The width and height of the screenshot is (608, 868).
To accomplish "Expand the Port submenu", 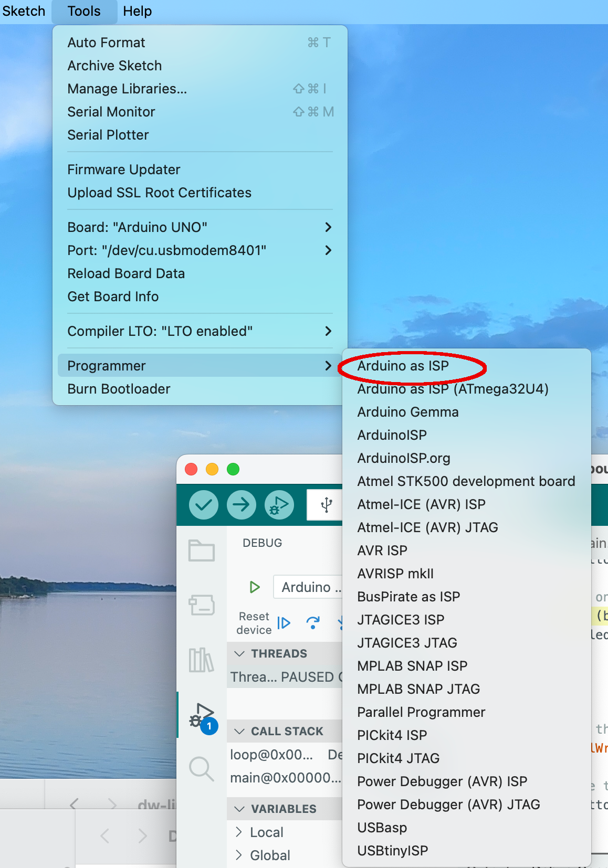I will [x=200, y=250].
